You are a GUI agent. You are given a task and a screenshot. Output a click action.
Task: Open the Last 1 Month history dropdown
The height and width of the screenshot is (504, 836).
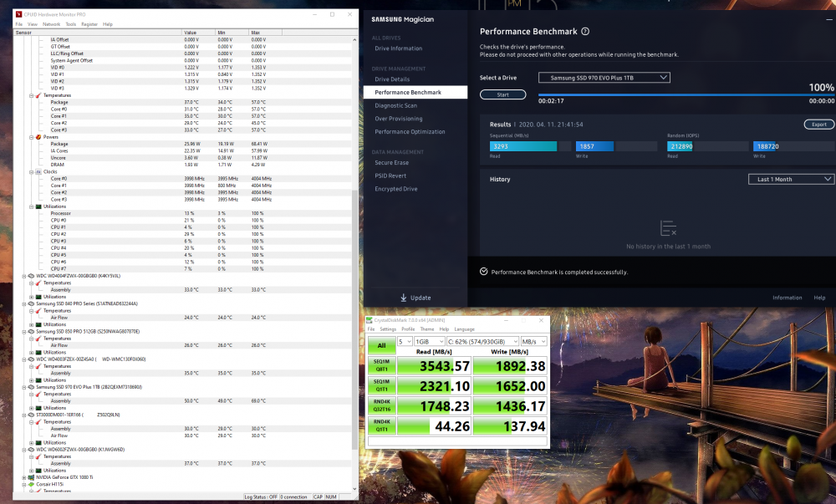click(x=791, y=180)
